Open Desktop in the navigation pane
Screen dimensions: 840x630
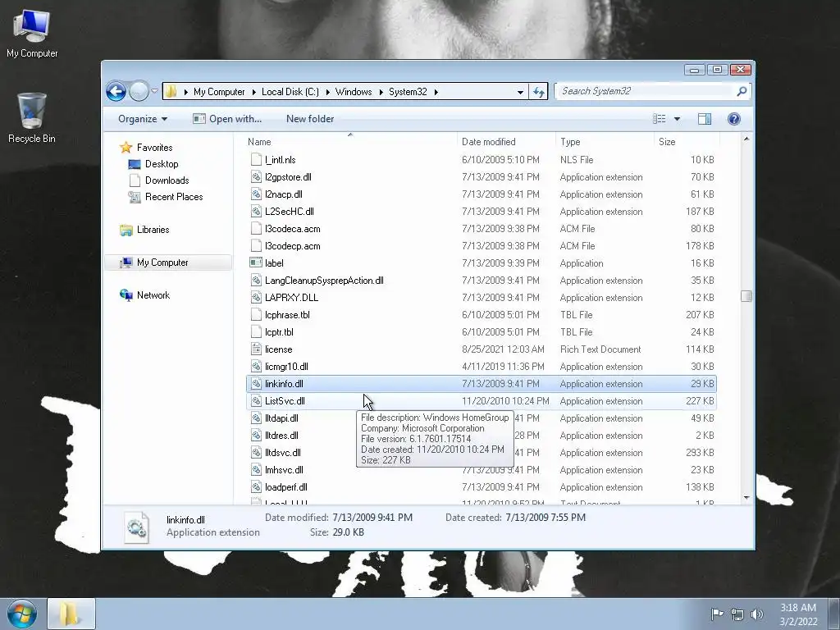(162, 164)
